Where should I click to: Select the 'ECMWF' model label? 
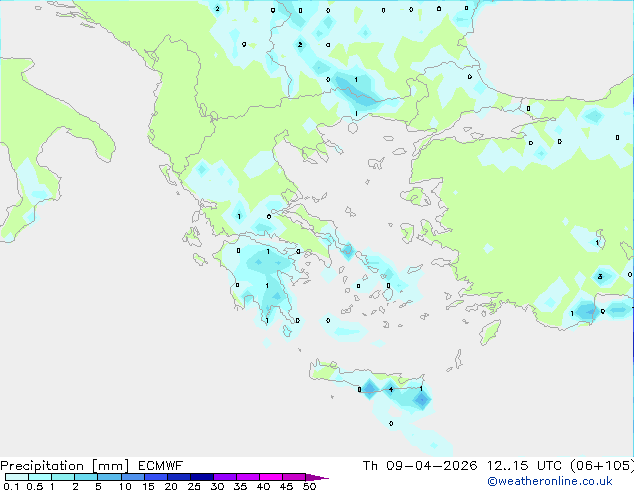(x=161, y=466)
